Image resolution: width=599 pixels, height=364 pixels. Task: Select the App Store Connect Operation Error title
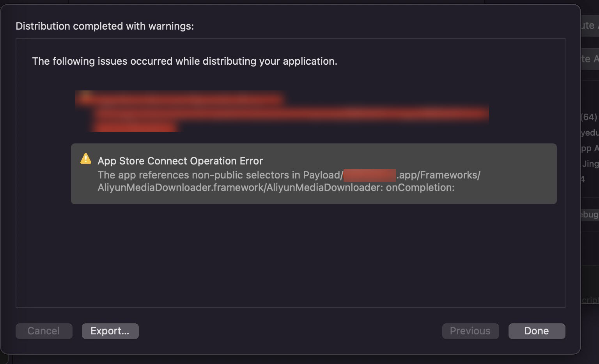[180, 161]
